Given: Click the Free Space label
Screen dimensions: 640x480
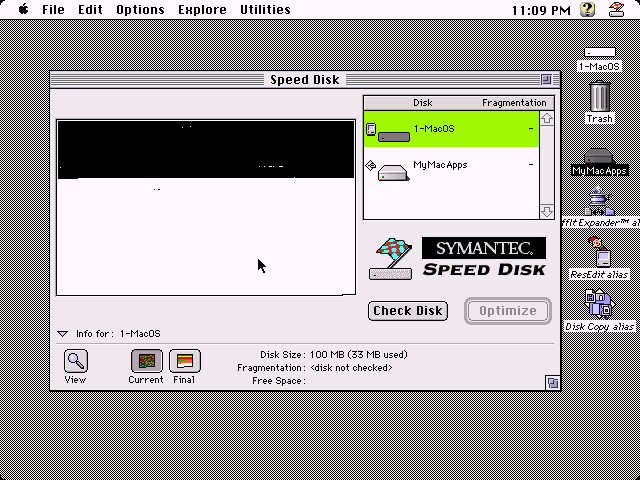Looking at the screenshot, I should click(x=279, y=381).
